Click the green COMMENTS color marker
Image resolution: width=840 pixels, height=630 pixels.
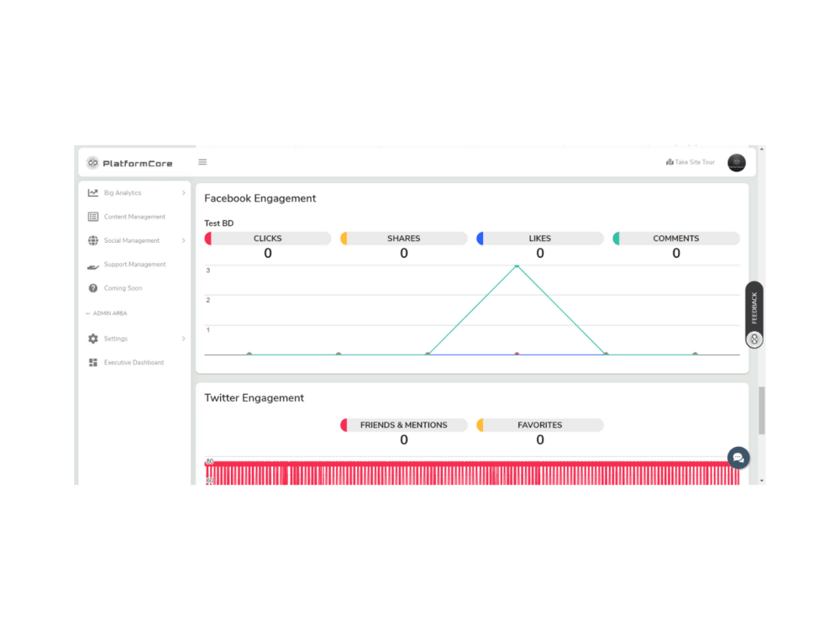click(617, 239)
